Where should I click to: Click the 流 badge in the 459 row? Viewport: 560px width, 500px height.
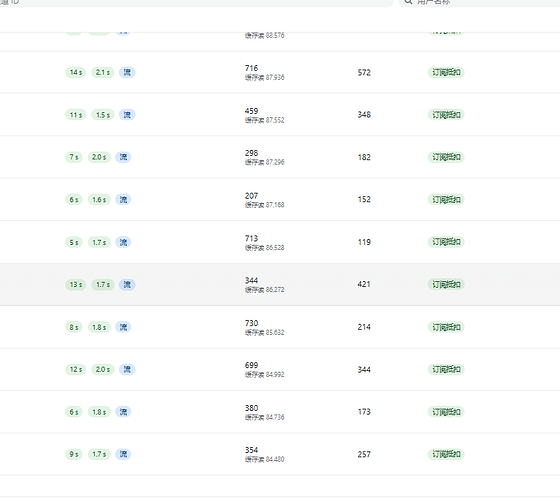(x=127, y=115)
